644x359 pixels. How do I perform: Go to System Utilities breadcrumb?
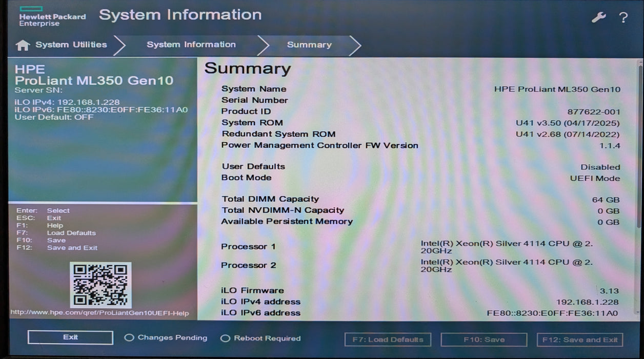71,45
